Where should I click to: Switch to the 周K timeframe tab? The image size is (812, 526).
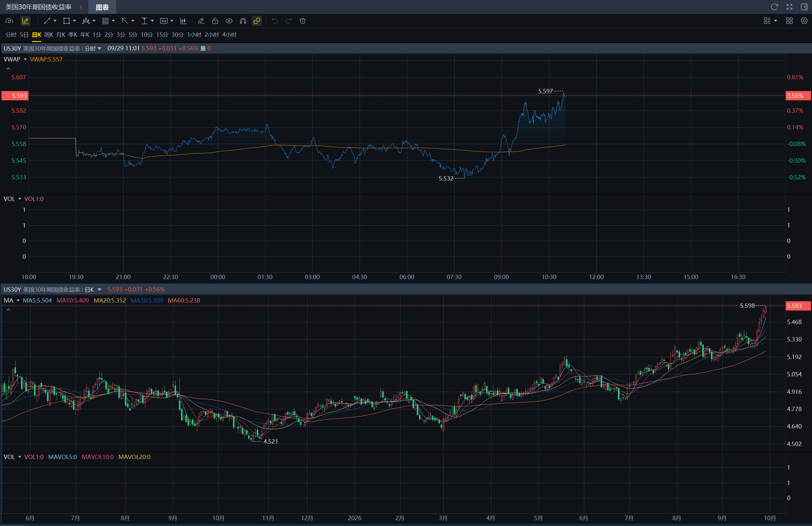click(x=49, y=35)
